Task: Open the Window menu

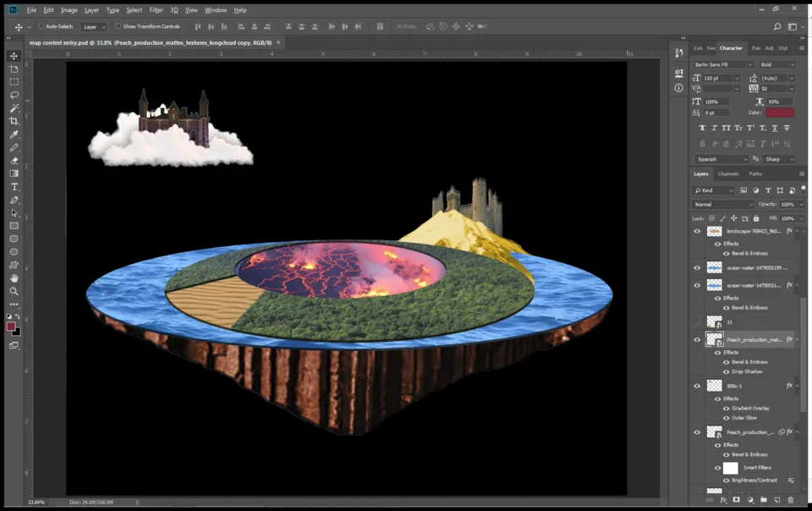Action: point(216,10)
